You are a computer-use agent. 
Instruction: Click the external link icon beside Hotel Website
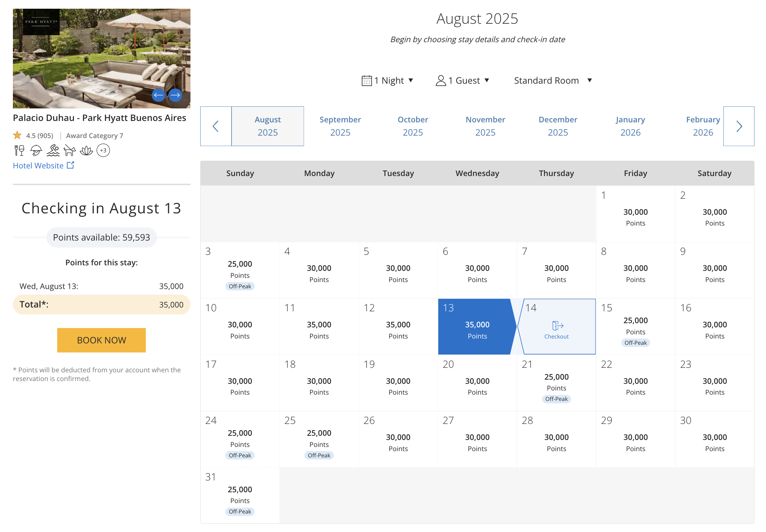tap(70, 165)
